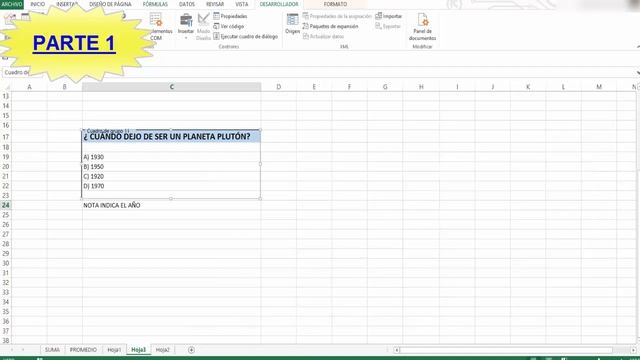Run Ejecutar cuadro de diálogo
Screen dimensions: 640x360
pos(245,36)
